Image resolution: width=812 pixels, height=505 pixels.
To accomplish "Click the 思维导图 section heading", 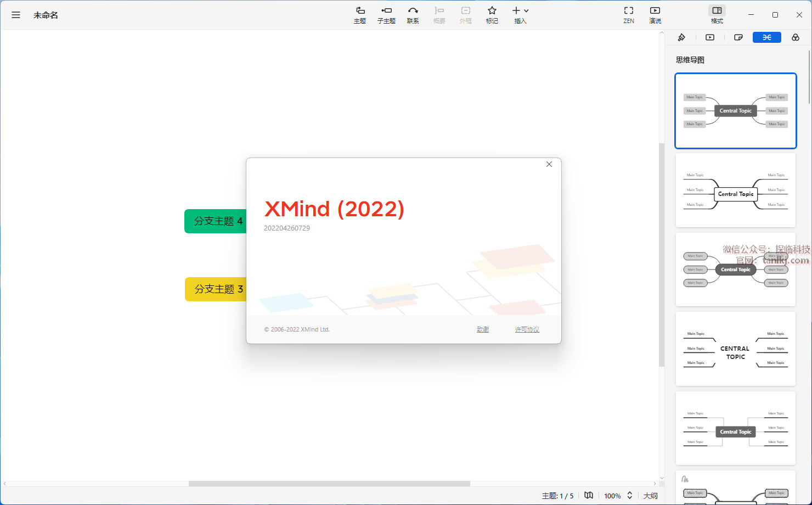I will [x=690, y=60].
